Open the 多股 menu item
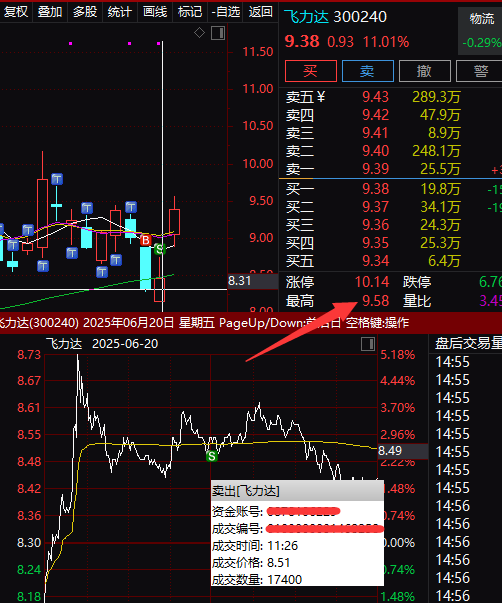This screenshot has height=603, width=502. point(85,12)
